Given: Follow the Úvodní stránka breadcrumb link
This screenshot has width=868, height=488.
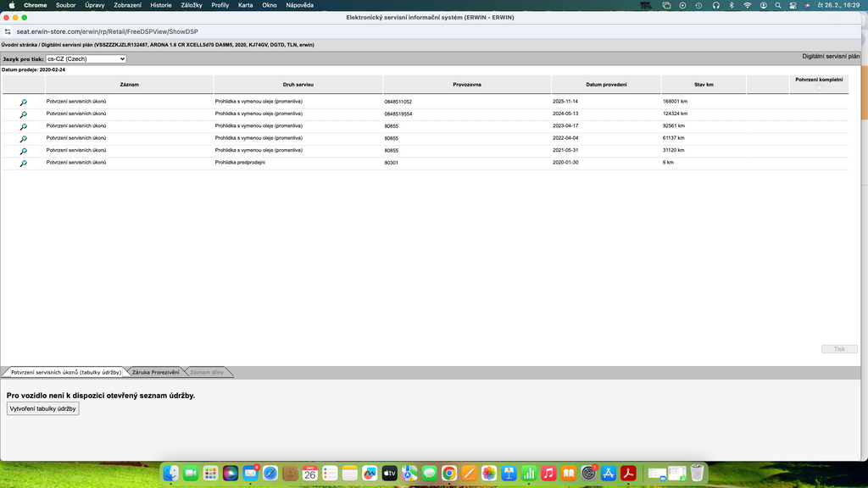Looking at the screenshot, I should [x=19, y=44].
